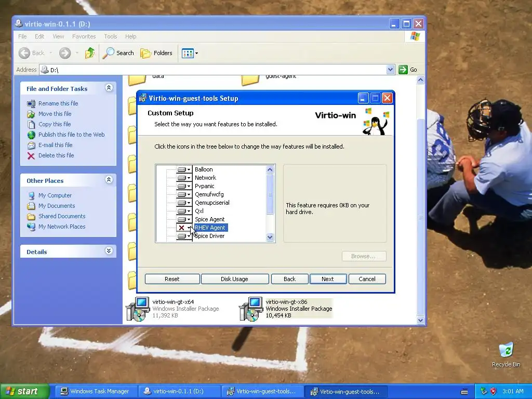Open the Spice Driver feature install dropdown
532x399 pixels.
(184, 236)
